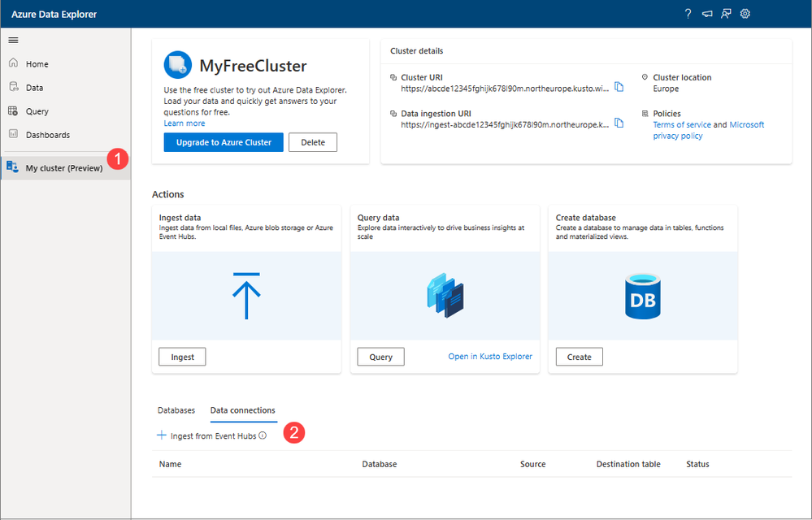Click Upgrade to Azure Cluster button
Viewport: 812px width, 520px height.
click(x=224, y=142)
